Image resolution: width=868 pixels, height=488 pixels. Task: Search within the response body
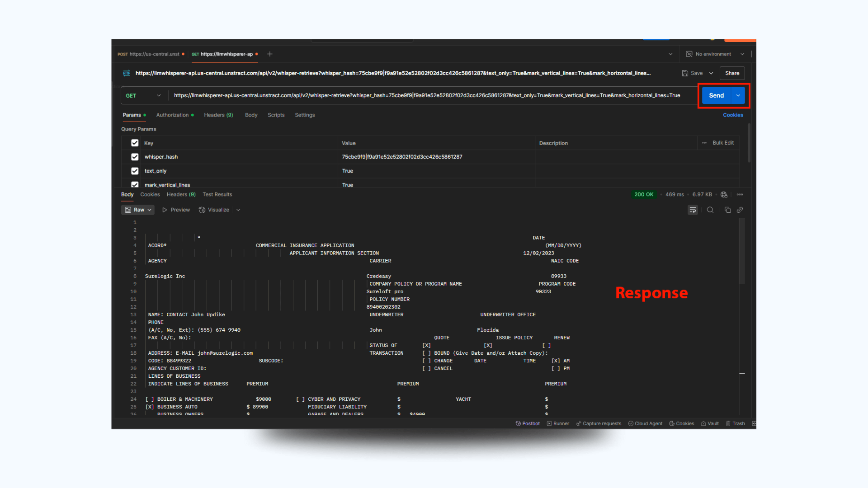tap(710, 210)
